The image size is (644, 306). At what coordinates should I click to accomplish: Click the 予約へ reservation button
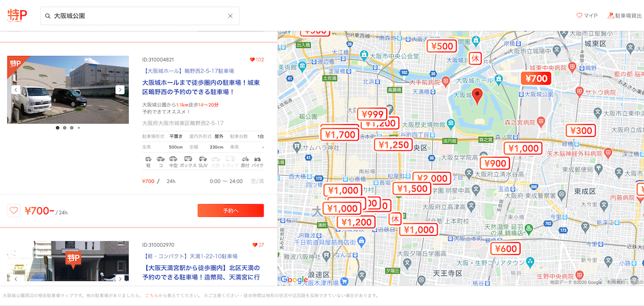[x=230, y=210]
